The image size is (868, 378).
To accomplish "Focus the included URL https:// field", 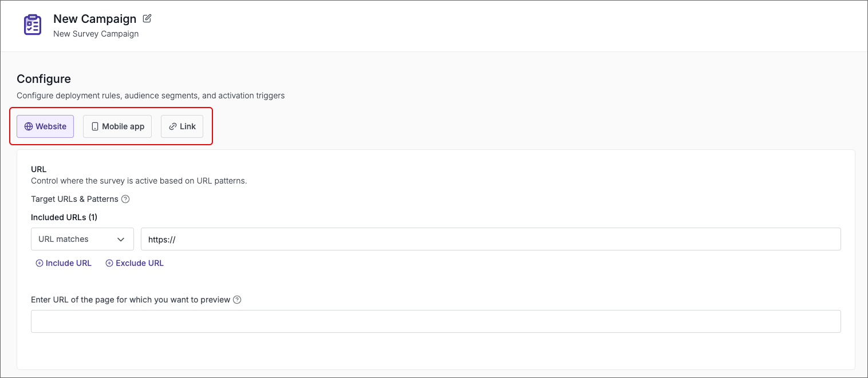I will tap(491, 240).
